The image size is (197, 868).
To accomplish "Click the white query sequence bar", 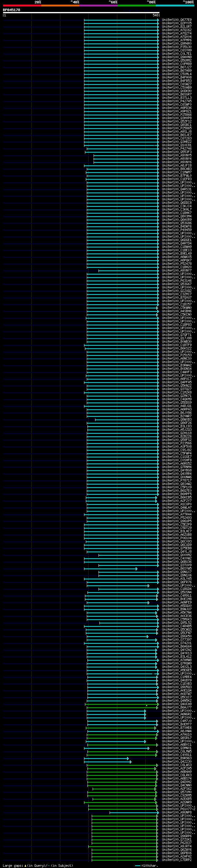I will 81,13.
